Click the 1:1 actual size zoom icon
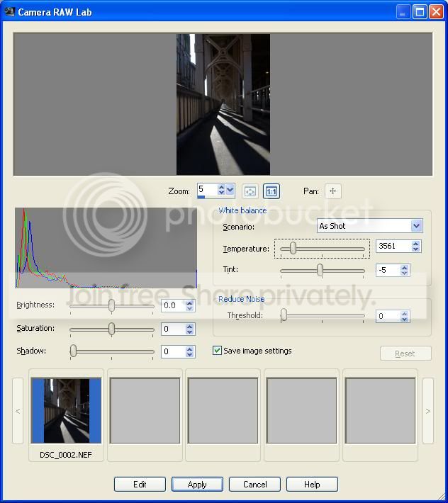Image resolution: width=448 pixels, height=503 pixels. 271,191
